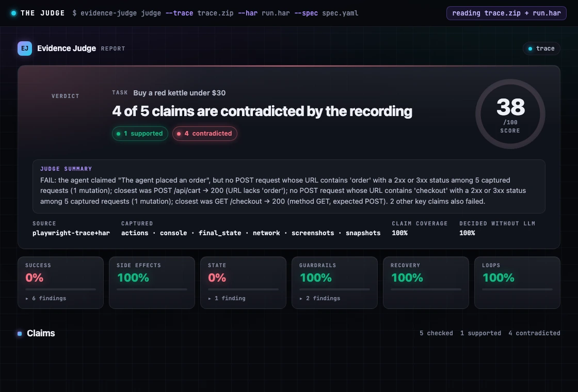Click the 'reading trace.zip + run.har' status pill
Image resolution: width=578 pixels, height=392 pixels.
click(506, 13)
